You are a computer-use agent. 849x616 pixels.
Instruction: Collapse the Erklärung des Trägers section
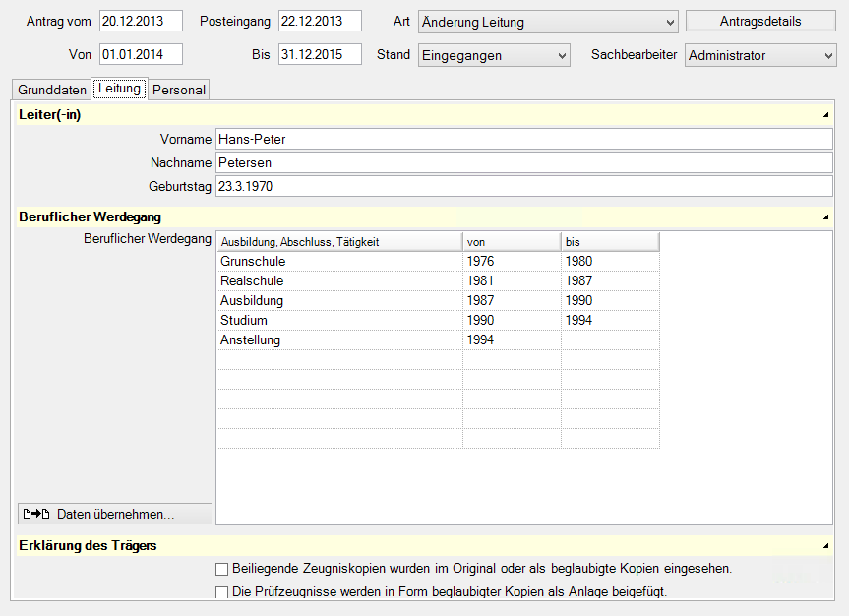pos(826,545)
